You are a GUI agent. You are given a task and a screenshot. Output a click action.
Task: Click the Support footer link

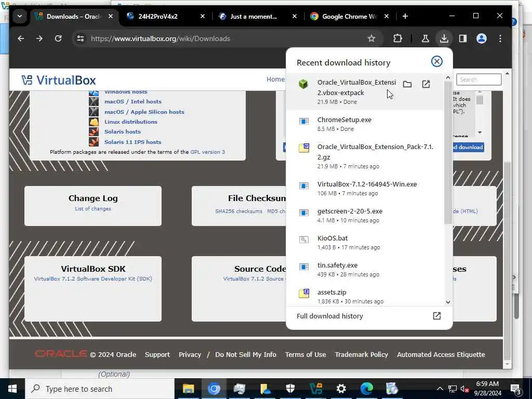click(157, 354)
